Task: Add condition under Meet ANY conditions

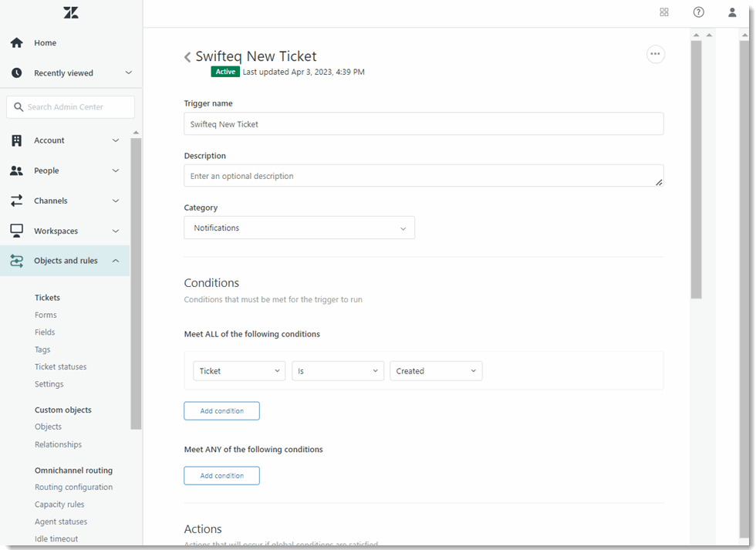Action: (x=222, y=475)
